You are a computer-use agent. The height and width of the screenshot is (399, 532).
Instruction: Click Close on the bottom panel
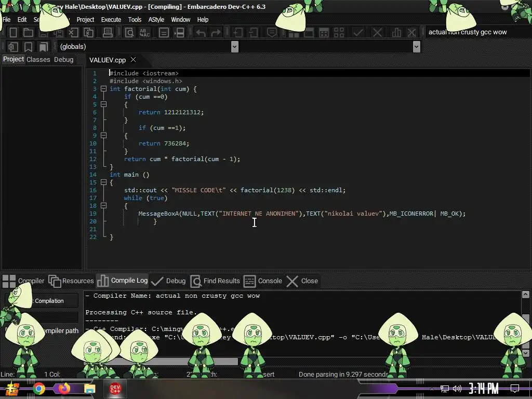[302, 281]
